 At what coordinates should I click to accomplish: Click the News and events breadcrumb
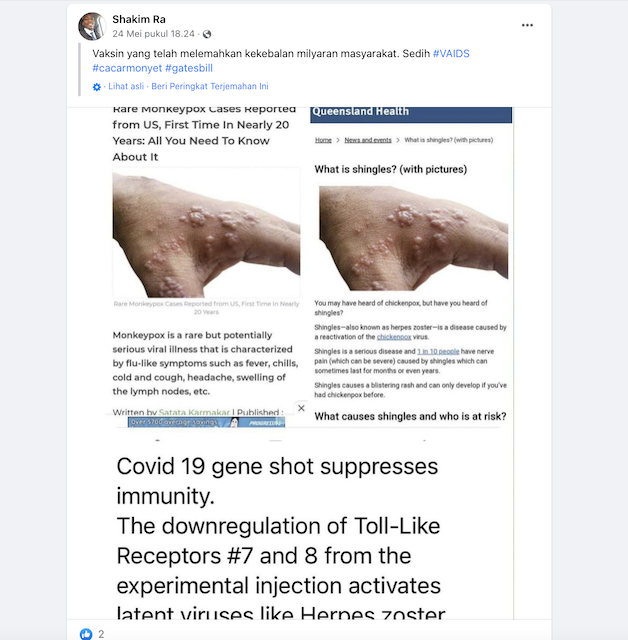(367, 140)
